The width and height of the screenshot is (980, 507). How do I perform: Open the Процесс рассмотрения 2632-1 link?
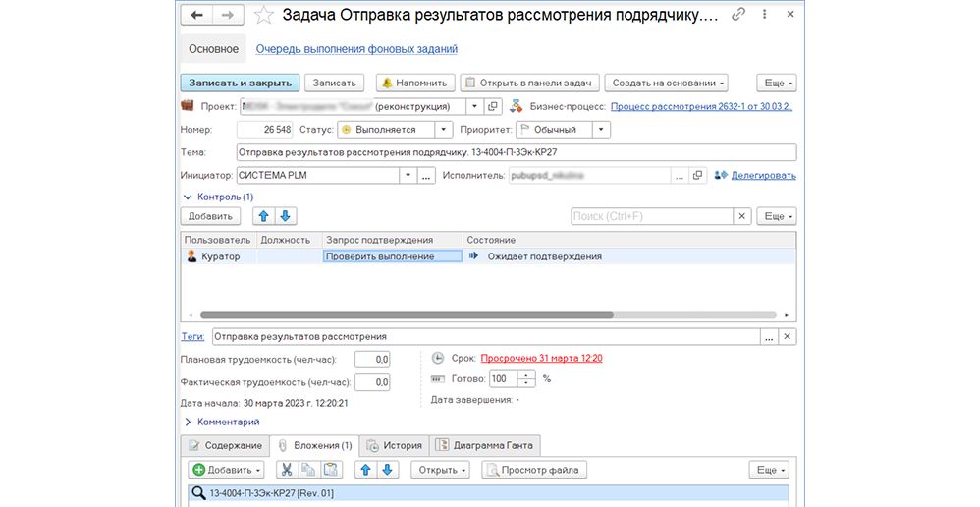[x=701, y=107]
